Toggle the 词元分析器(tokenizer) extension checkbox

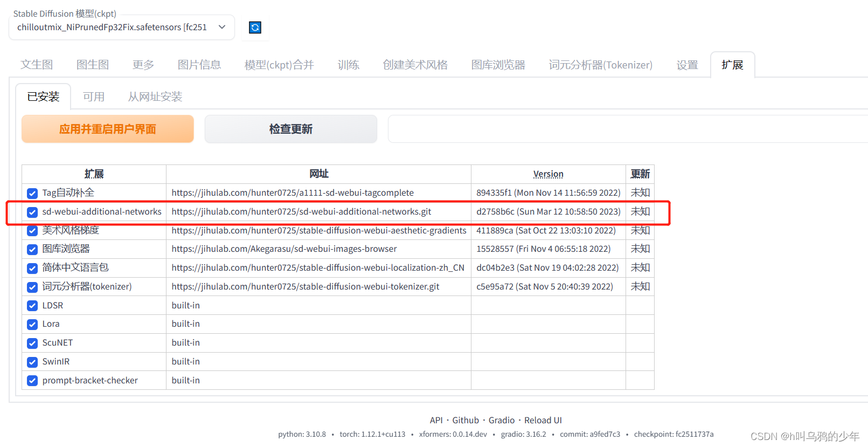(x=32, y=287)
